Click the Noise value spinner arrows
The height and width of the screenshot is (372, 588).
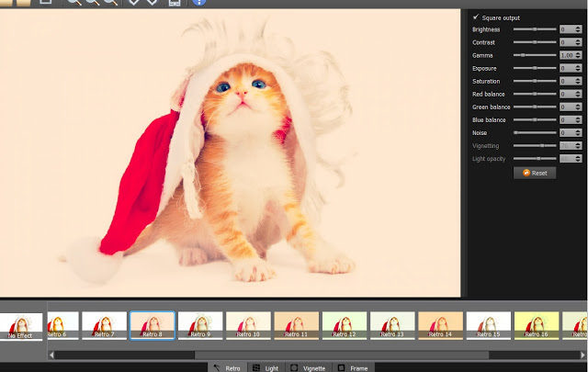(578, 132)
